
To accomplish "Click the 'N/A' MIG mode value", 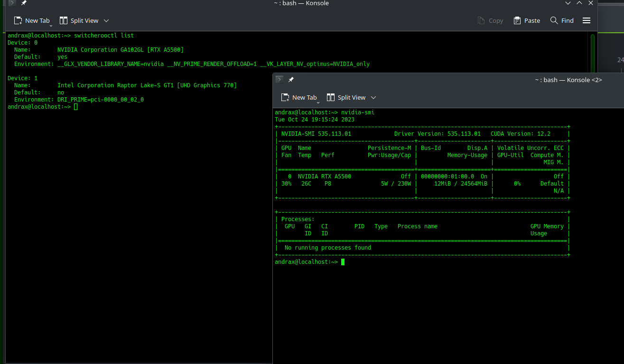I will pos(559,191).
